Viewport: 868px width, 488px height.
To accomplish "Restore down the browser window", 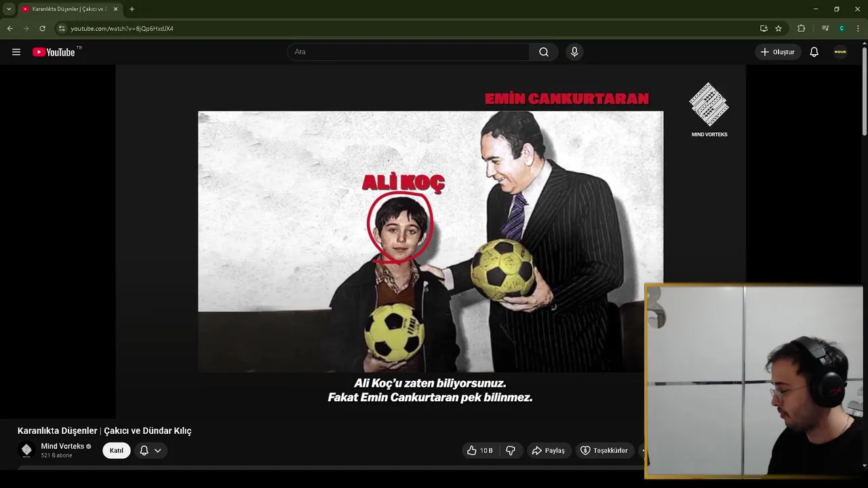I will point(837,9).
